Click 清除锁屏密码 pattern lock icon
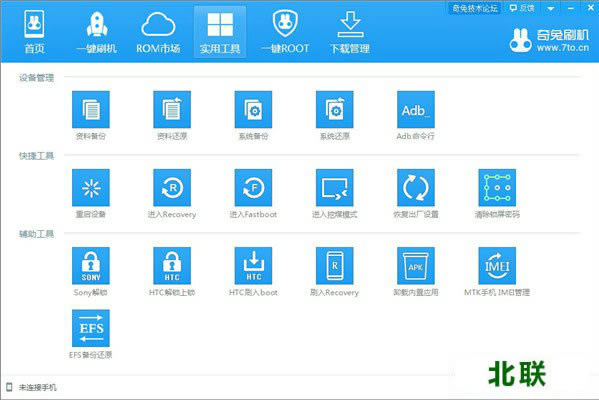599x400 pixels. 497,188
